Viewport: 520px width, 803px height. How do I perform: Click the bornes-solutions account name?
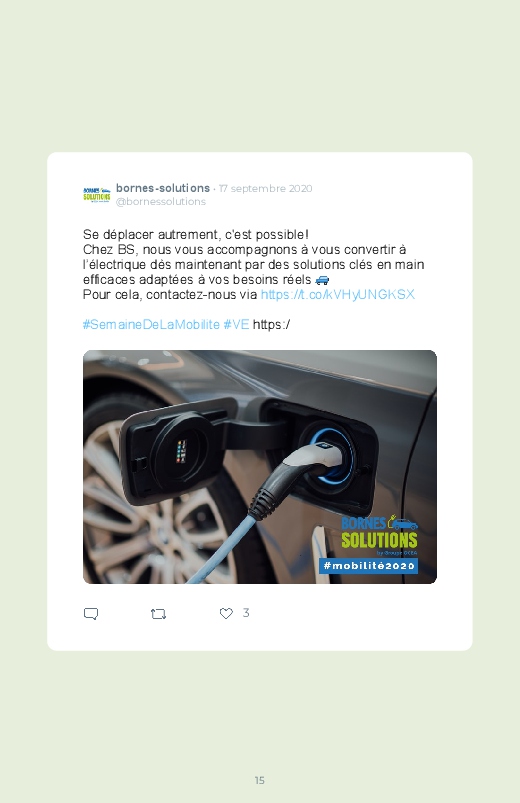point(163,188)
